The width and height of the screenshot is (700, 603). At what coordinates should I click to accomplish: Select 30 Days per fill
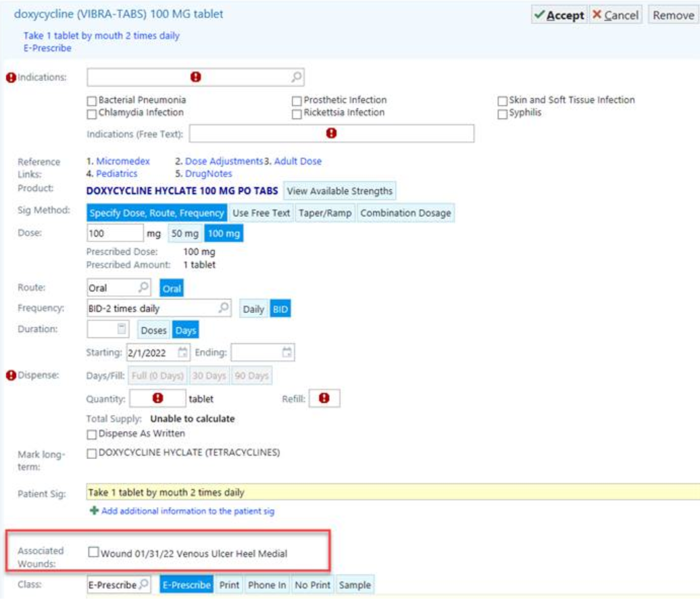tap(209, 376)
